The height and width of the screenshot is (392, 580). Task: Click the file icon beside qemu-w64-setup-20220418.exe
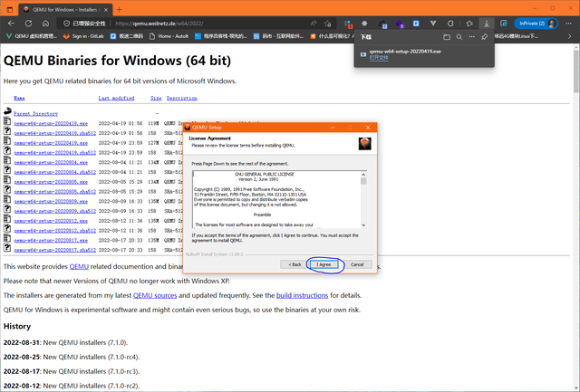7,120
